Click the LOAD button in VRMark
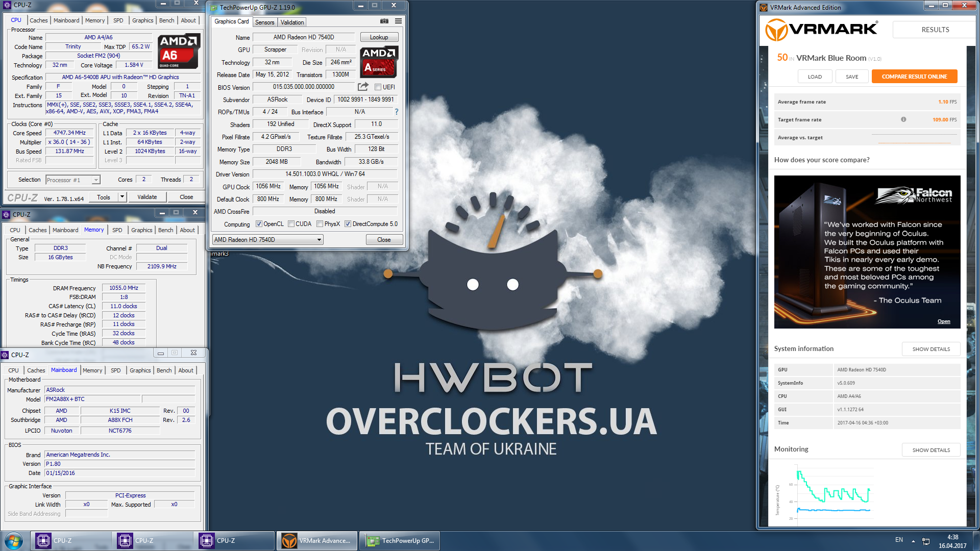 [x=815, y=77]
